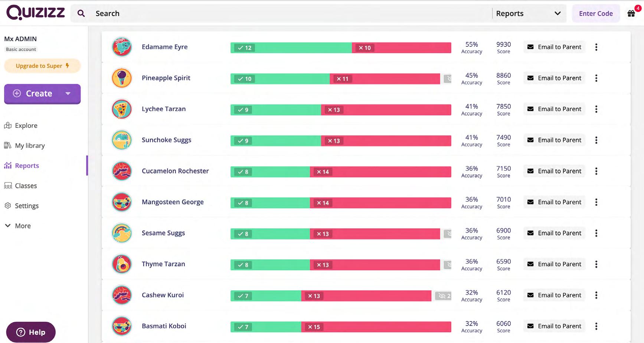Open three-dot menu for Edamame Eyre

pyautogui.click(x=596, y=47)
